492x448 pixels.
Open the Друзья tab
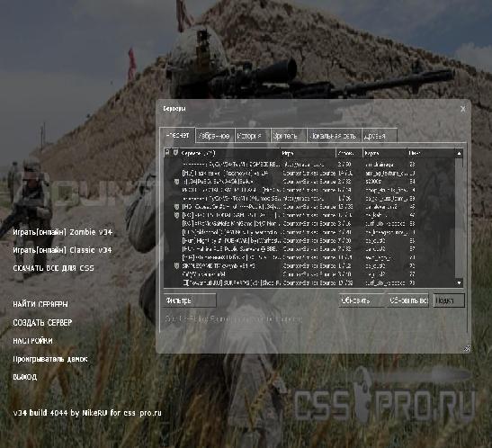tap(380, 136)
